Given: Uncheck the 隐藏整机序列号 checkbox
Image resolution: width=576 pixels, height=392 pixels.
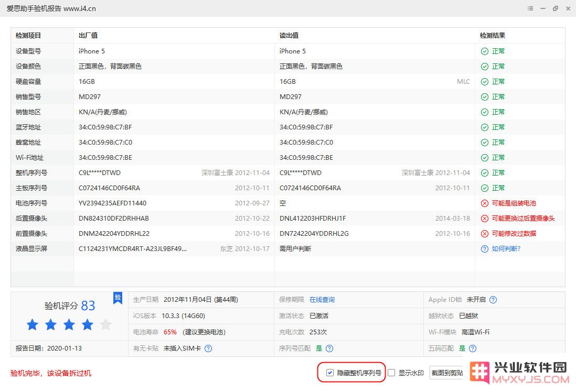Looking at the screenshot, I should point(330,373).
